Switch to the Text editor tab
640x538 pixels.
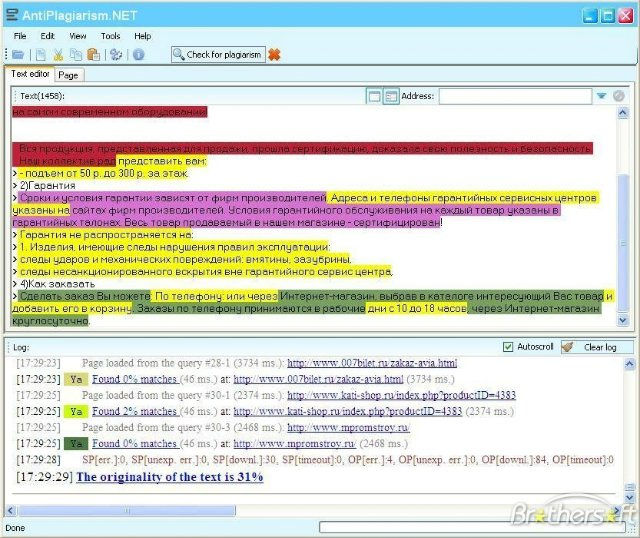pyautogui.click(x=30, y=74)
